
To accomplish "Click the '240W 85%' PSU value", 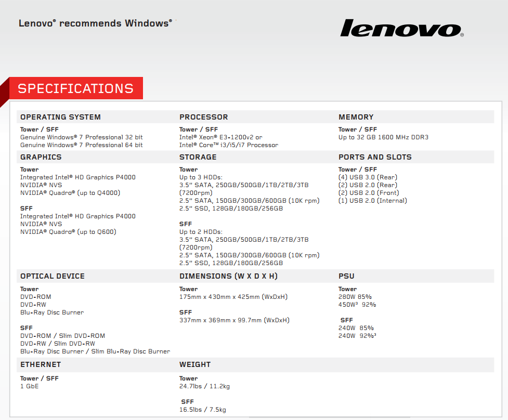I will 356,328.
